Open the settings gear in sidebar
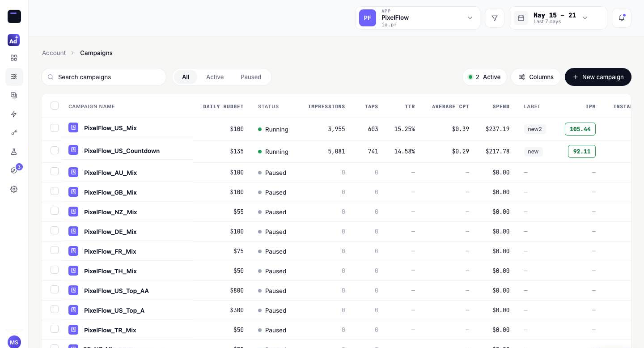This screenshot has width=644, height=348. tap(14, 189)
